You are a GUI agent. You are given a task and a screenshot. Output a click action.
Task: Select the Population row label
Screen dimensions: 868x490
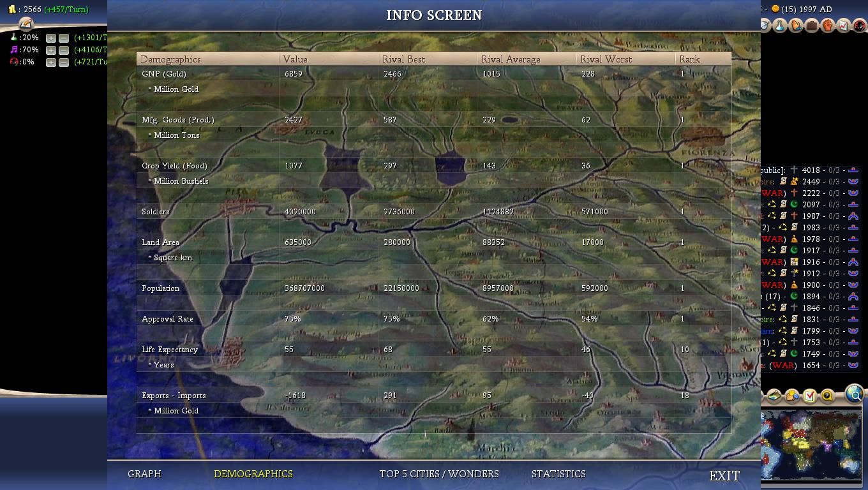pos(161,288)
